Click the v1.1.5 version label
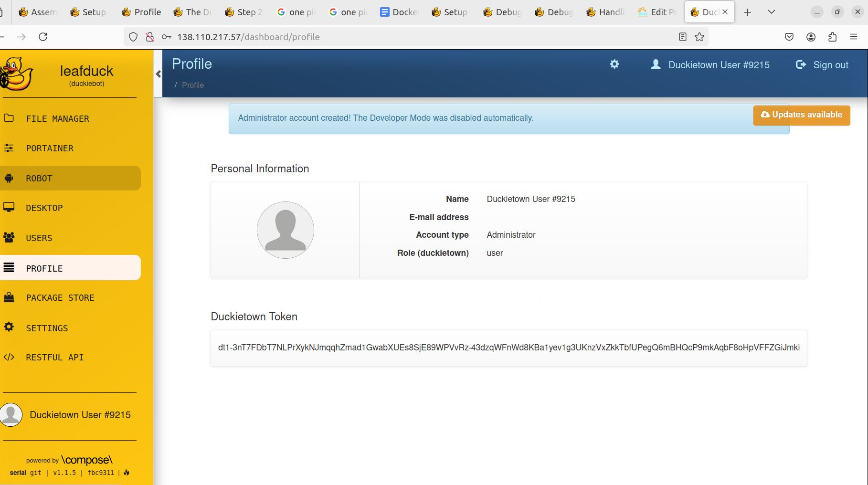Viewport: 868px width, 485px height. 64,473
